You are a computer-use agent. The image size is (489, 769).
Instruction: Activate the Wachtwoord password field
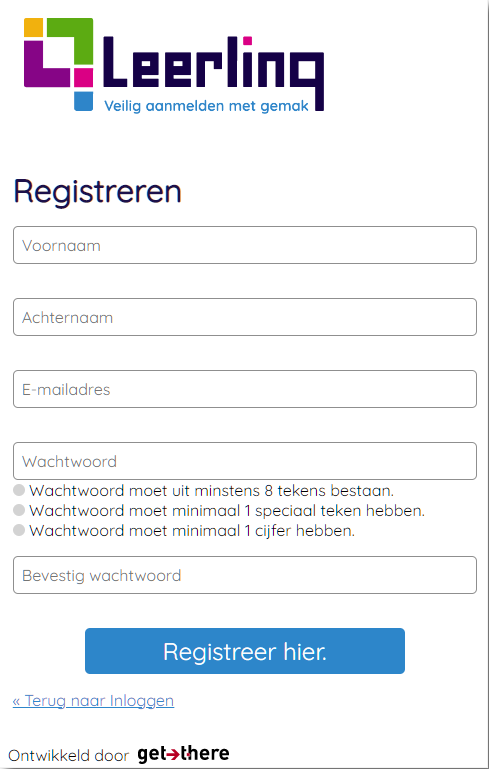click(x=245, y=461)
